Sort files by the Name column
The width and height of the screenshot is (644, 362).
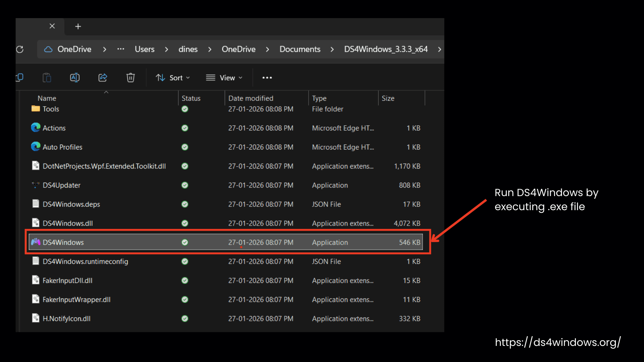coord(47,98)
